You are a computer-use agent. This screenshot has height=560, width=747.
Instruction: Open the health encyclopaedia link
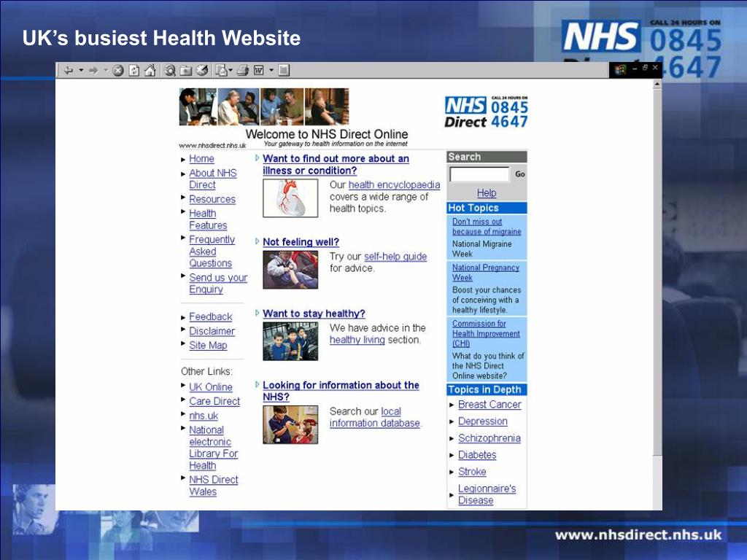tap(394, 184)
